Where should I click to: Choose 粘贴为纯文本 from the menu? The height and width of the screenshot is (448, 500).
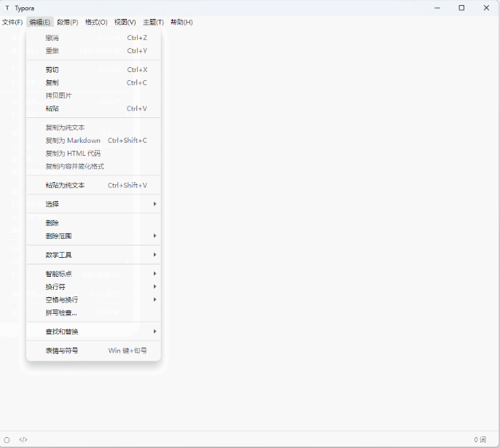pyautogui.click(x=93, y=186)
